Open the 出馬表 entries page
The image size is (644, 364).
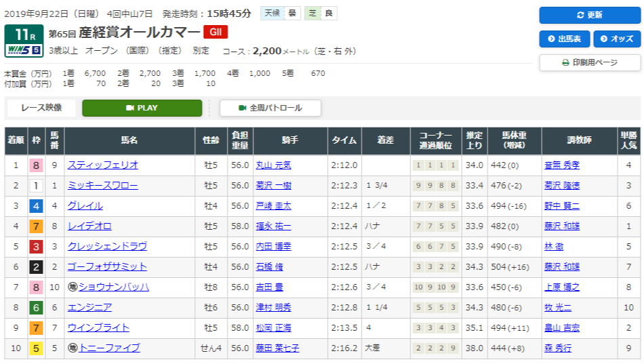564,39
